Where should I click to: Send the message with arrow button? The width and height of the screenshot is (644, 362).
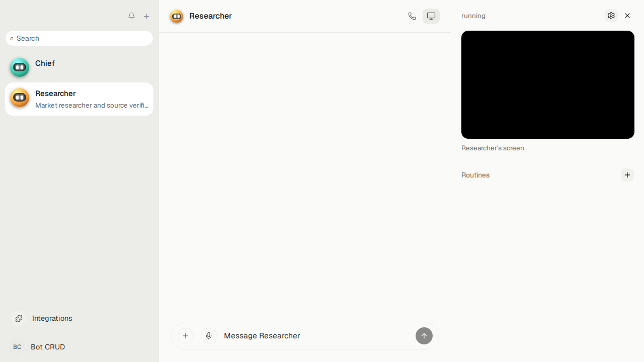coord(424,336)
